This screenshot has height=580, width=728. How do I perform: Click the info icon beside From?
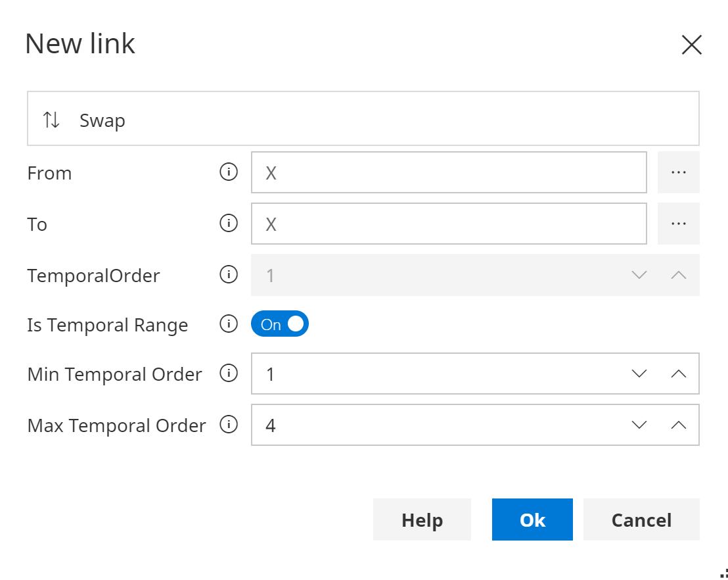tap(228, 172)
